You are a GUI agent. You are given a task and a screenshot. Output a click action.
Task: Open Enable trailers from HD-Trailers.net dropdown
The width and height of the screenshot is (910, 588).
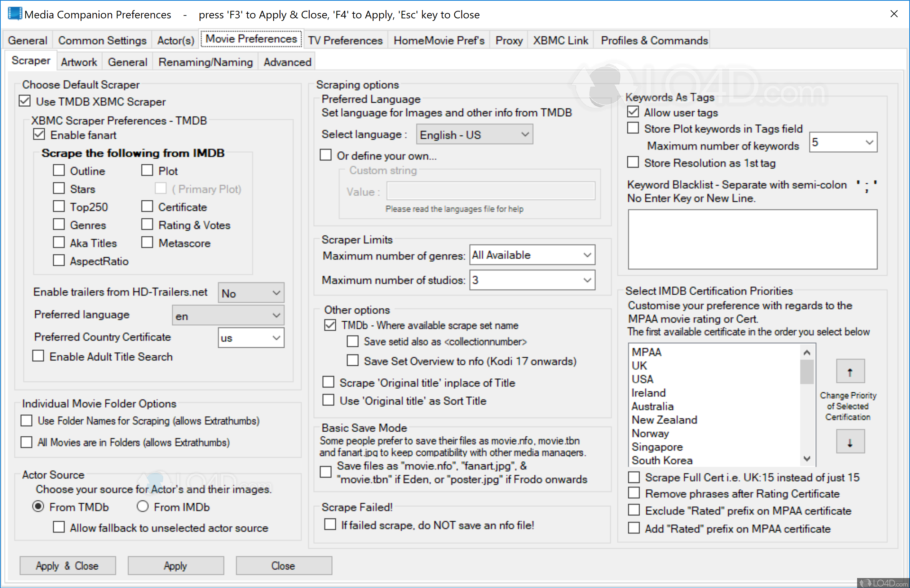click(x=251, y=293)
